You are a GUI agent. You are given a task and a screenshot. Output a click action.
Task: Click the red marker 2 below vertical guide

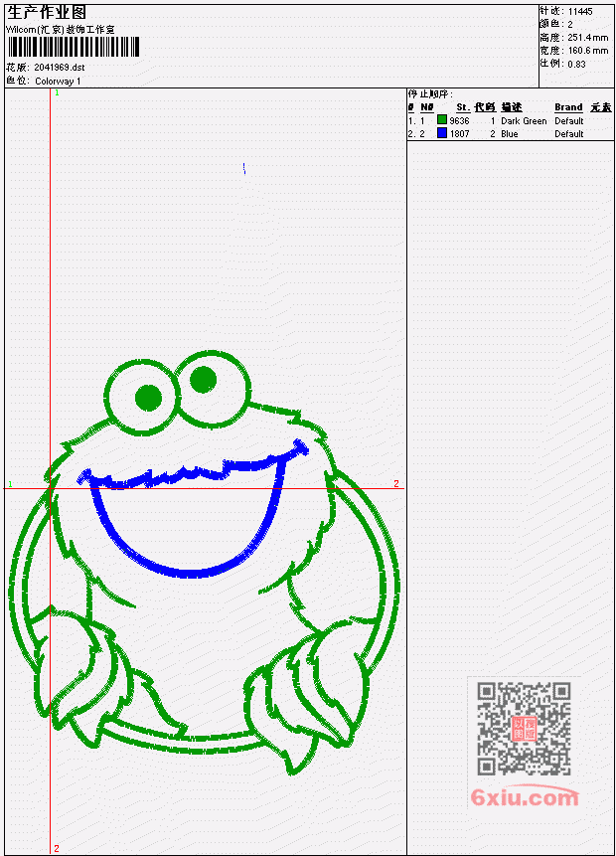coord(57,849)
